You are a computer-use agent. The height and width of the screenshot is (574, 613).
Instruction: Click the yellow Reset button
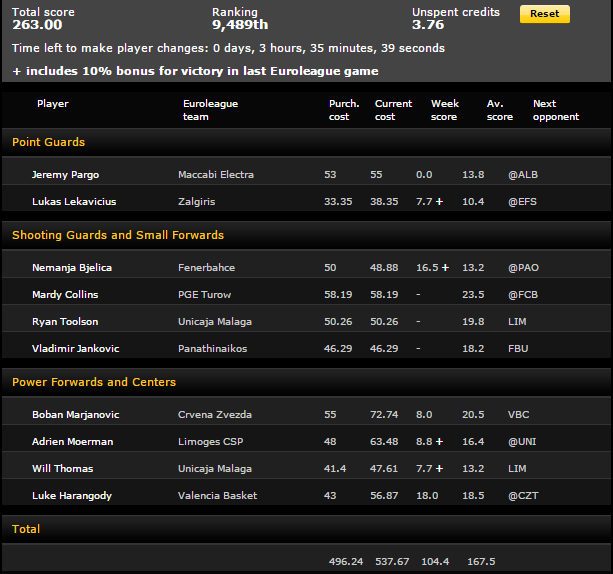(544, 14)
